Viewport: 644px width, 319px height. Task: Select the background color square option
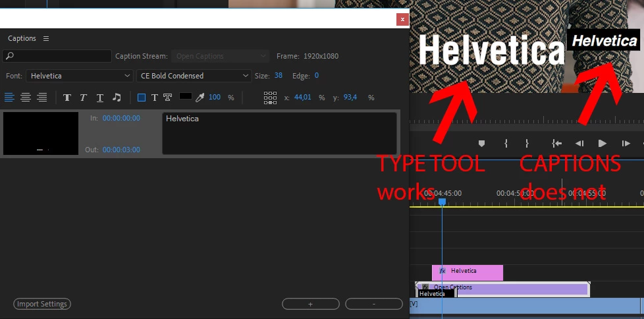[142, 98]
